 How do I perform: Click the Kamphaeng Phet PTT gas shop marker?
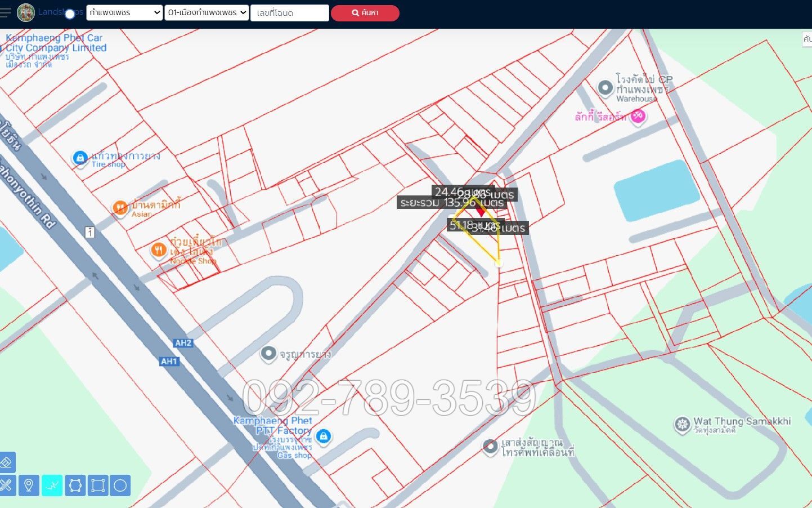[x=323, y=436]
